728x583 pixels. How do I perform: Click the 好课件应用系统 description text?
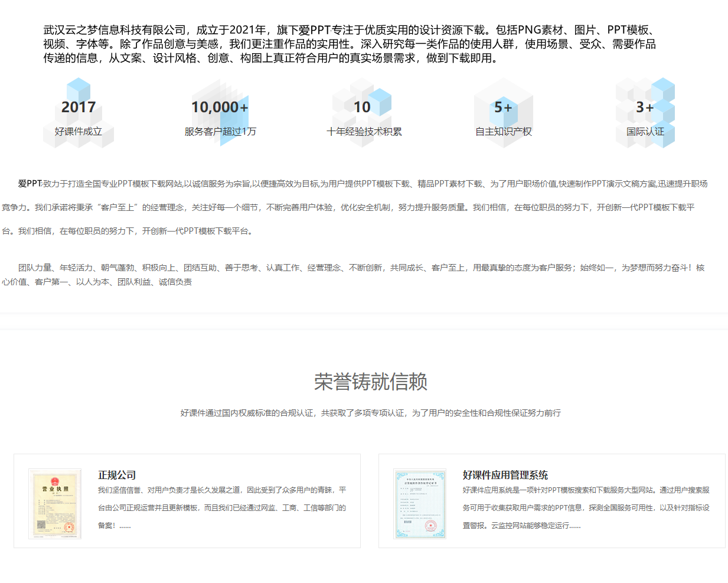coord(586,507)
